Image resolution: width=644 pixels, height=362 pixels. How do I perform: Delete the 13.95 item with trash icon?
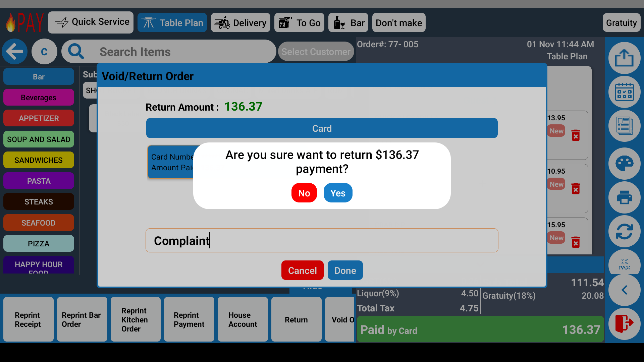[x=576, y=135]
